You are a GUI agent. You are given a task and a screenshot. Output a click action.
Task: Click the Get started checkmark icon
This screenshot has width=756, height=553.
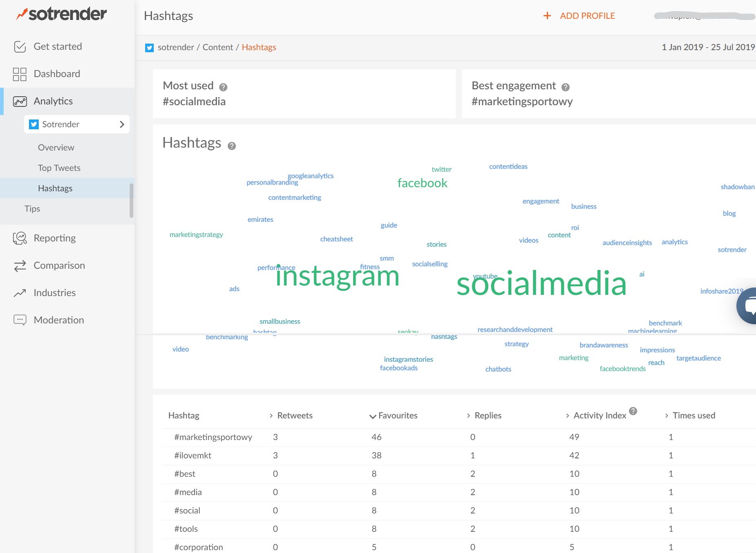20,46
